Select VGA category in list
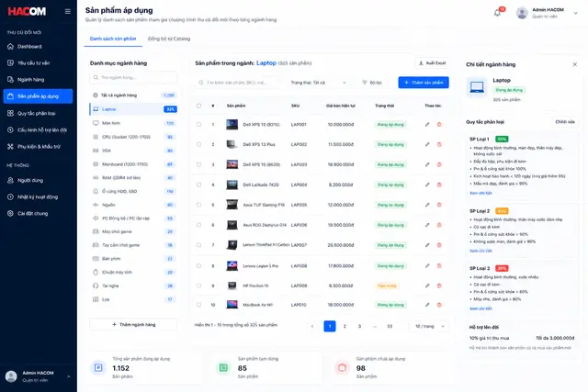The width and height of the screenshot is (588, 392). tap(133, 151)
